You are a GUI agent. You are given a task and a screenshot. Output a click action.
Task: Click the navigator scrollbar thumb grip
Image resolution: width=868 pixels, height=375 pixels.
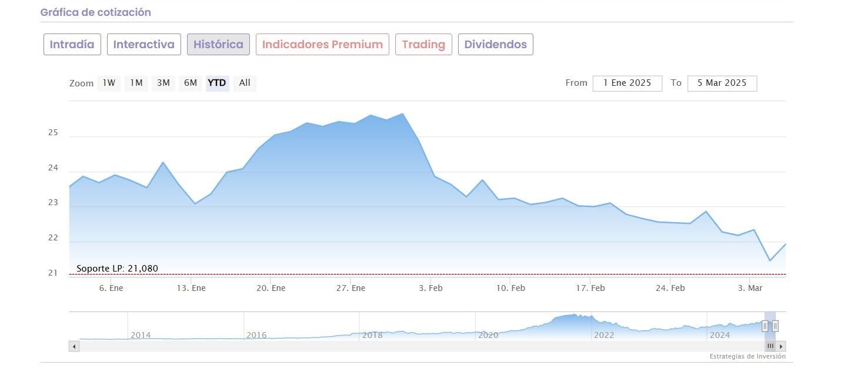coord(770,346)
